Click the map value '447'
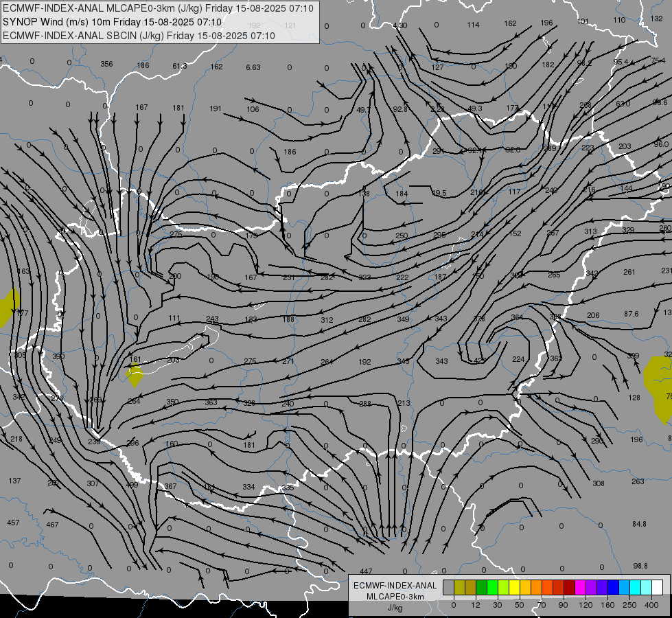 366,571
